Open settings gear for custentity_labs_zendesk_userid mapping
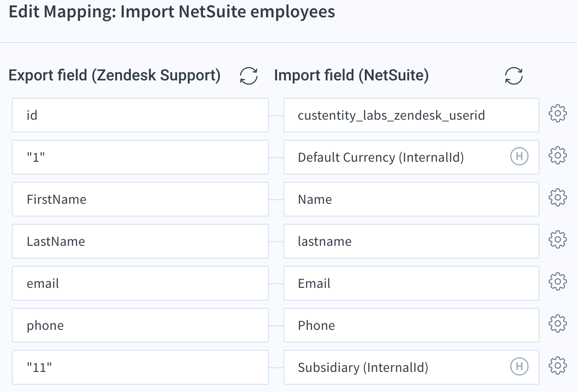 pos(558,114)
